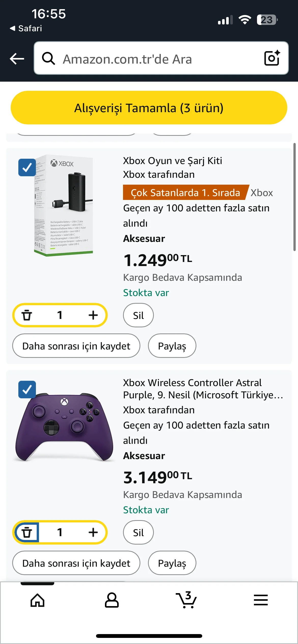Uncheck the Xbox Oyun ve Şarj Kiti checkbox
The image size is (298, 644).
point(27,168)
